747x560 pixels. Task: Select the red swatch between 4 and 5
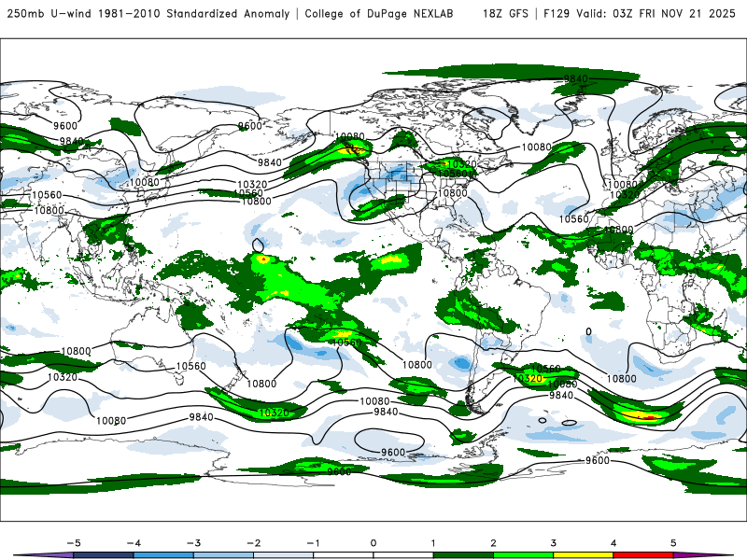tap(643, 555)
